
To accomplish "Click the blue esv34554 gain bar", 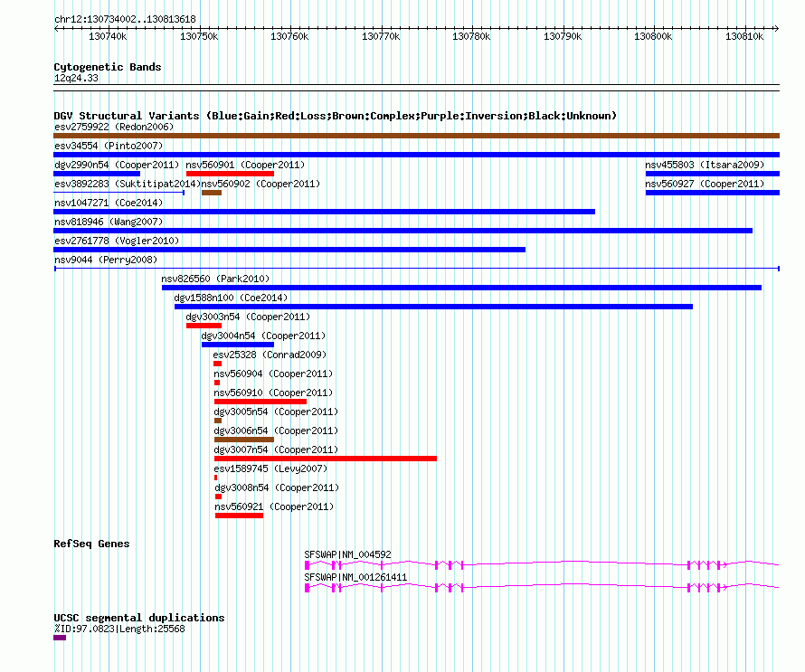I will pyautogui.click(x=416, y=155).
